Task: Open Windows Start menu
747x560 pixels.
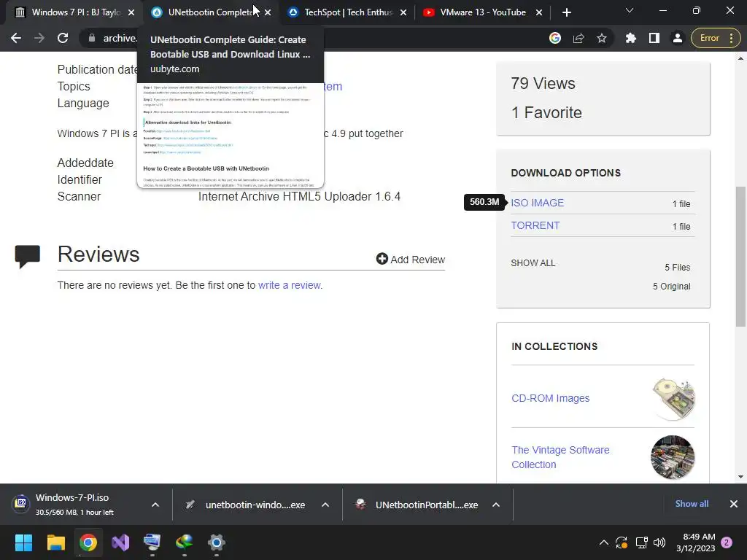Action: click(23, 542)
